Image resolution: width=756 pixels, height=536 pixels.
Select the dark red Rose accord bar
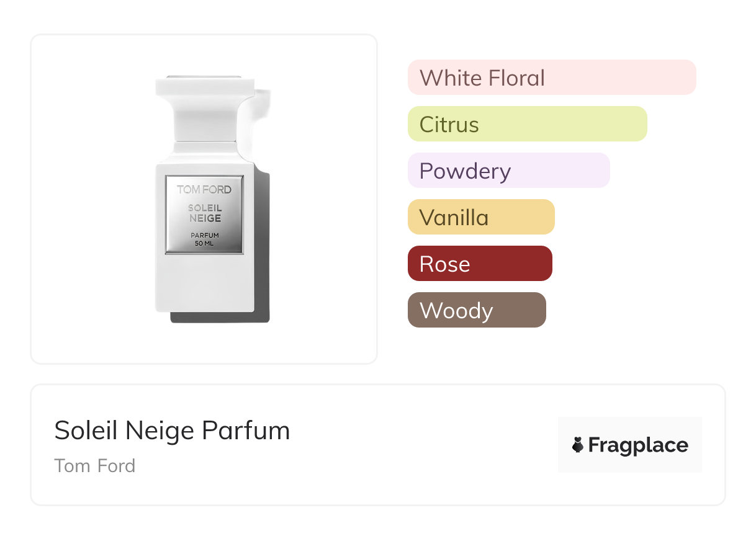[479, 264]
